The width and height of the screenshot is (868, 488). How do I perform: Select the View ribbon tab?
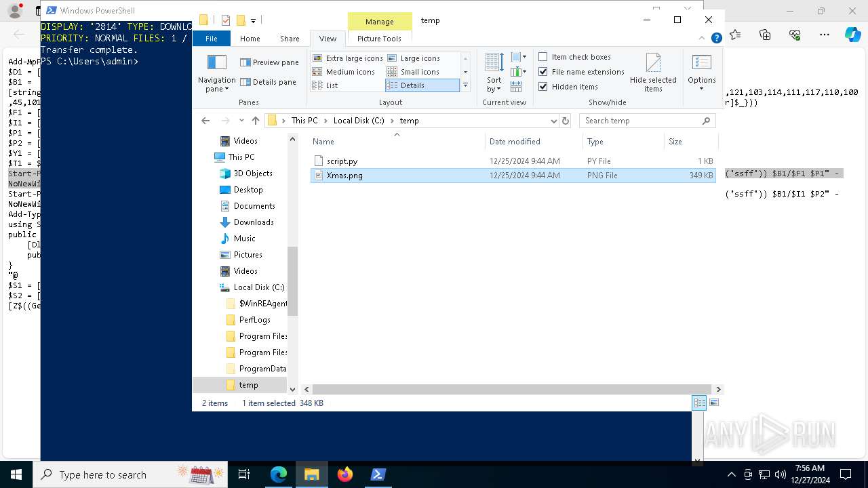(328, 39)
